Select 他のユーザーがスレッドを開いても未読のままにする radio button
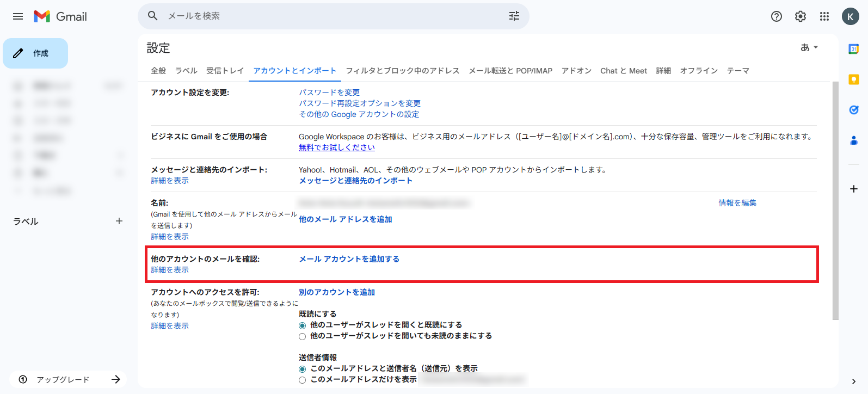Viewport: 868px width, 394px height. click(x=303, y=336)
